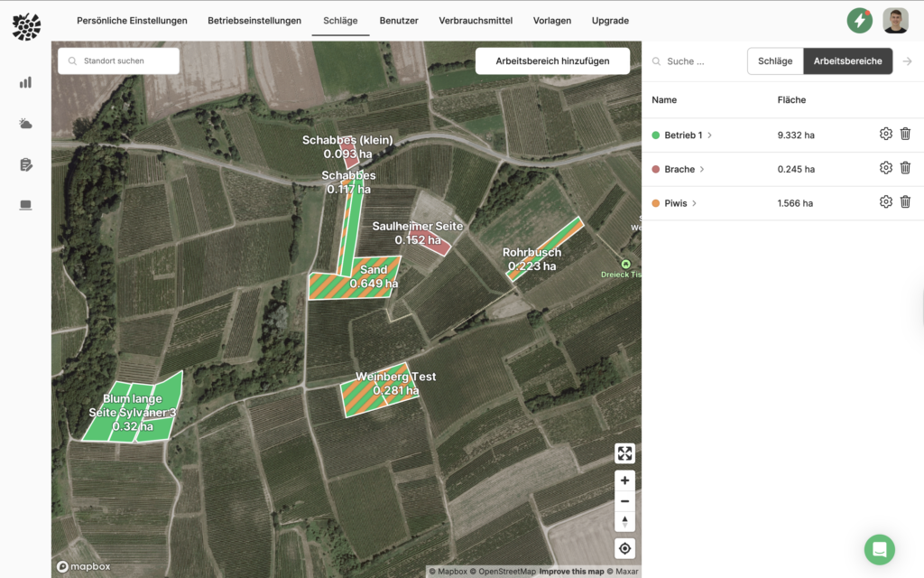Screen dimensions: 924x578
Task: Zoom in on the map
Action: [624, 480]
